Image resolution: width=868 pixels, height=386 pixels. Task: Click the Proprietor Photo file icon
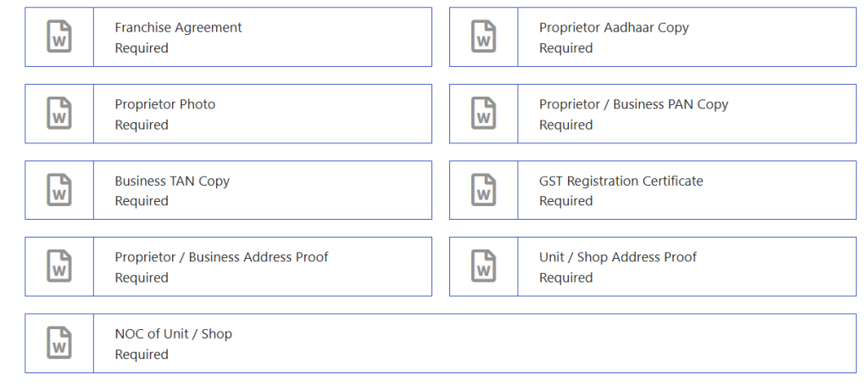[59, 114]
